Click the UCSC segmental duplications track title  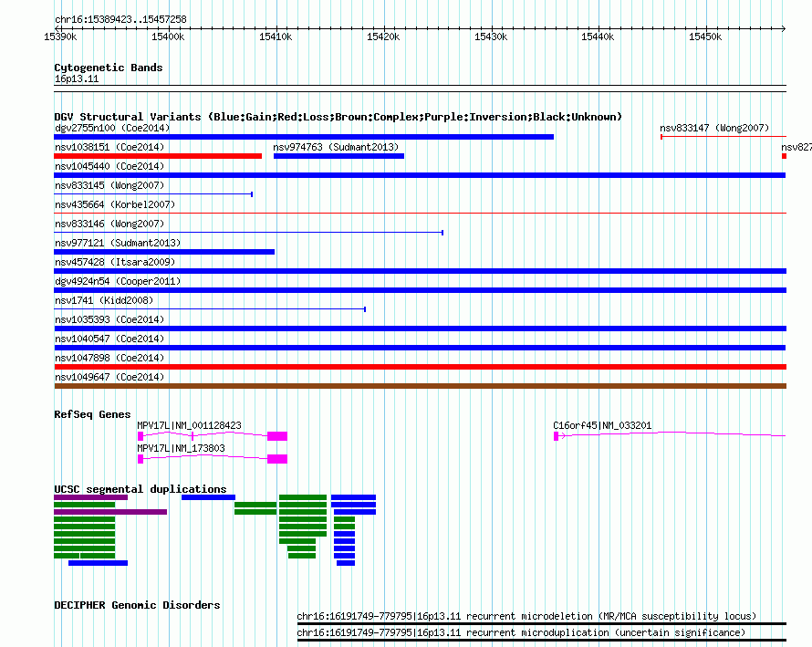(141, 489)
